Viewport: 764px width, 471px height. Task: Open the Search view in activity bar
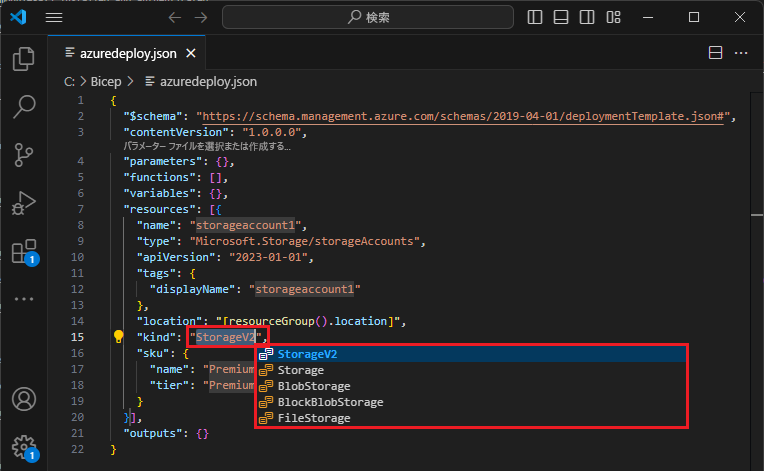click(23, 106)
